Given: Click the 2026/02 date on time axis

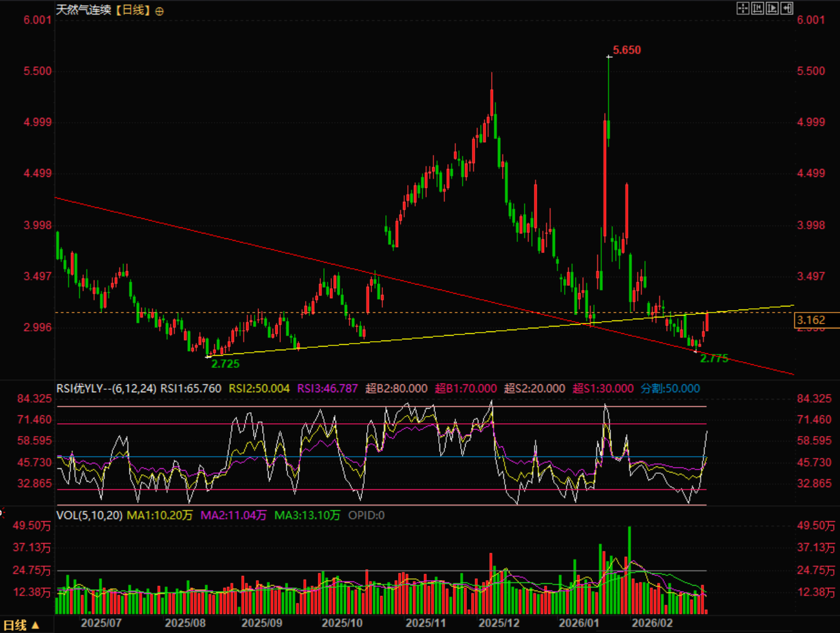Looking at the screenshot, I should tap(652, 623).
